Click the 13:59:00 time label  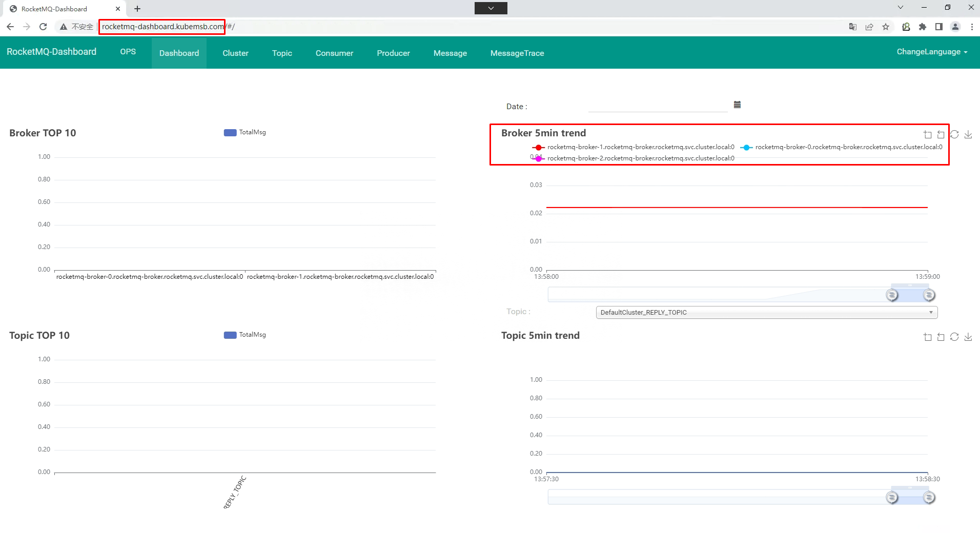click(x=928, y=277)
